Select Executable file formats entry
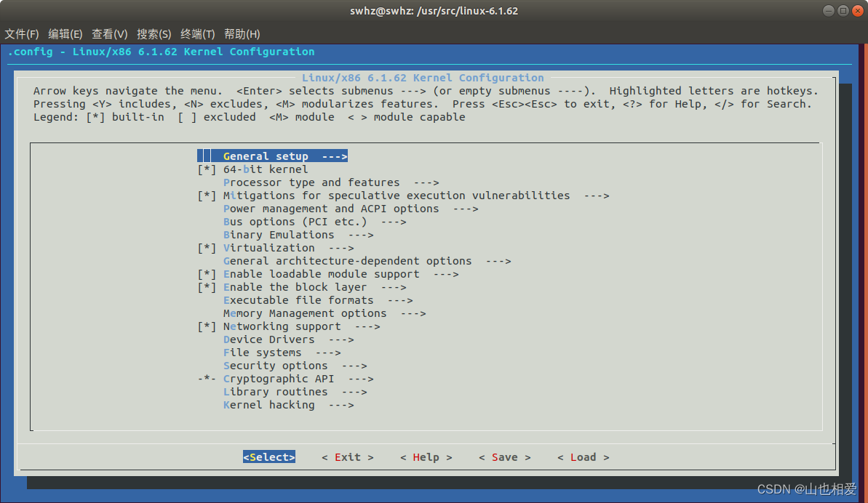868x503 pixels. tap(318, 300)
